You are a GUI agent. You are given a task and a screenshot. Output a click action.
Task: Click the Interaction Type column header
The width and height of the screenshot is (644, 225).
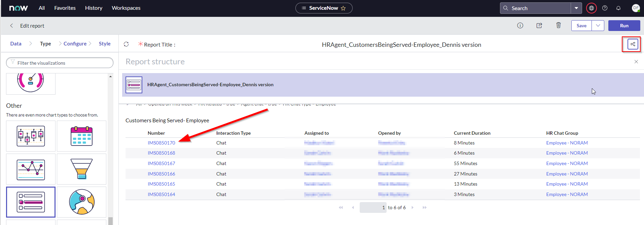[234, 133]
